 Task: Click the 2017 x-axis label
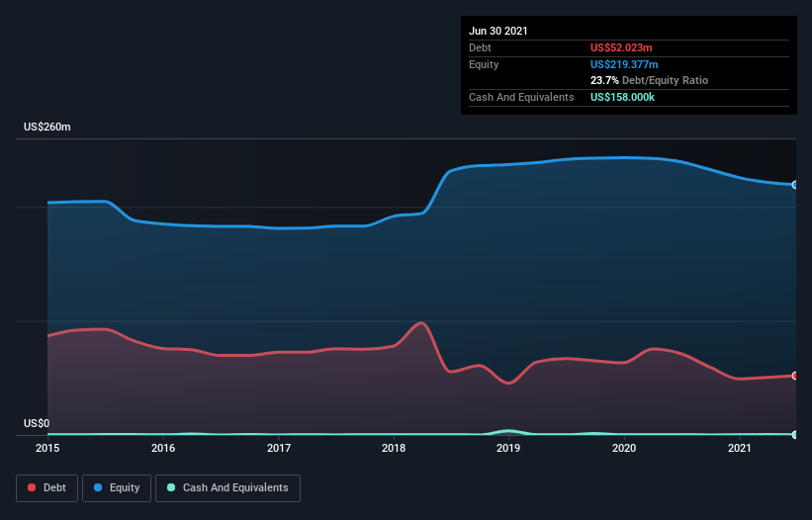(x=279, y=448)
